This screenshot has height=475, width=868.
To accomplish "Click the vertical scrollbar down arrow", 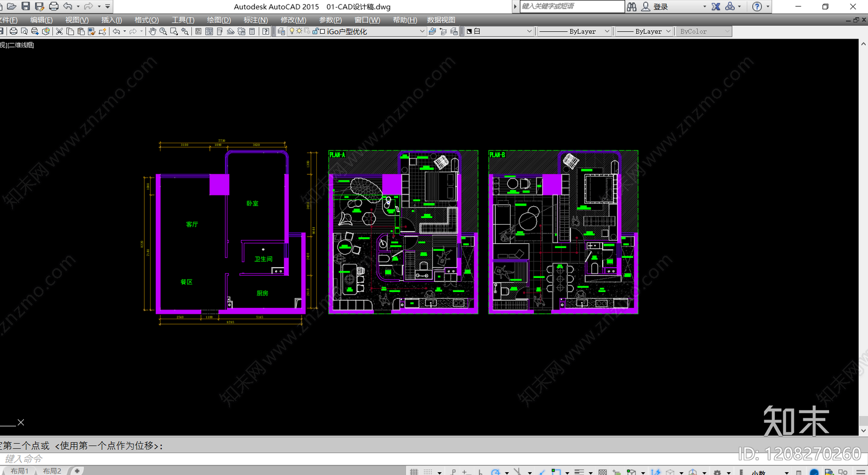I will coord(863,430).
